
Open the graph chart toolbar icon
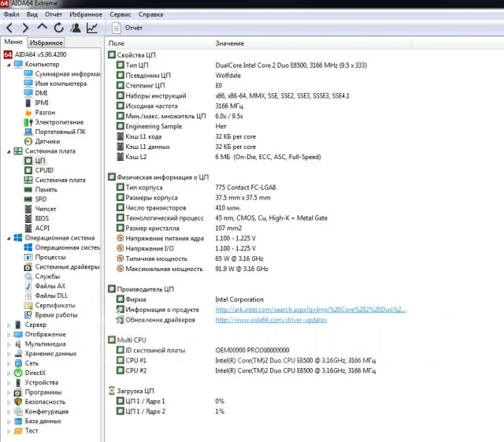pos(92,28)
